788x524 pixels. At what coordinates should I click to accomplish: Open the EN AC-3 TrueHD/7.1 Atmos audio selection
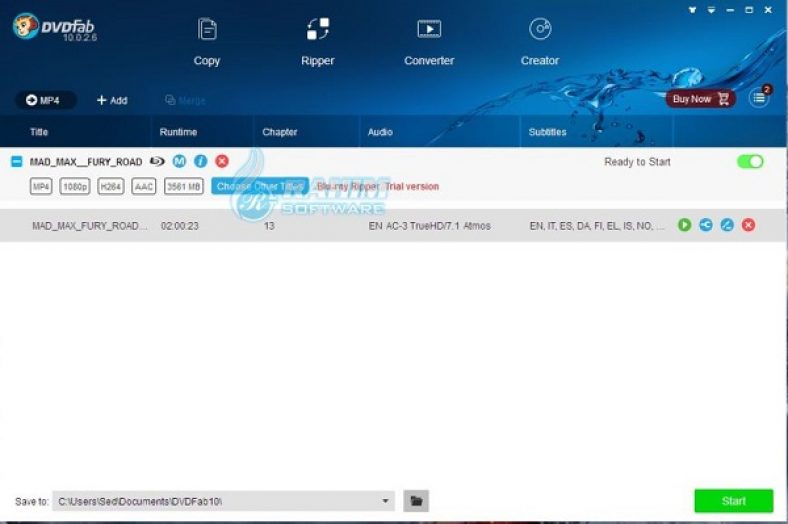(x=430, y=226)
